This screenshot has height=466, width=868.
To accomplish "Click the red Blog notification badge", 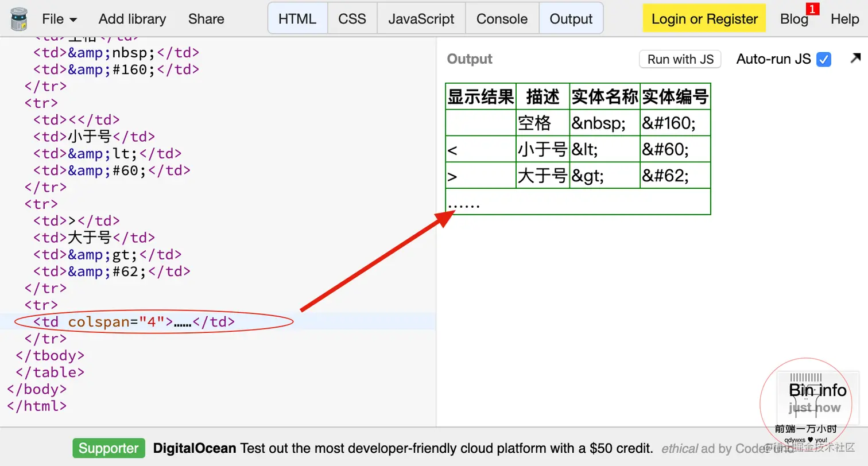I will coord(812,9).
